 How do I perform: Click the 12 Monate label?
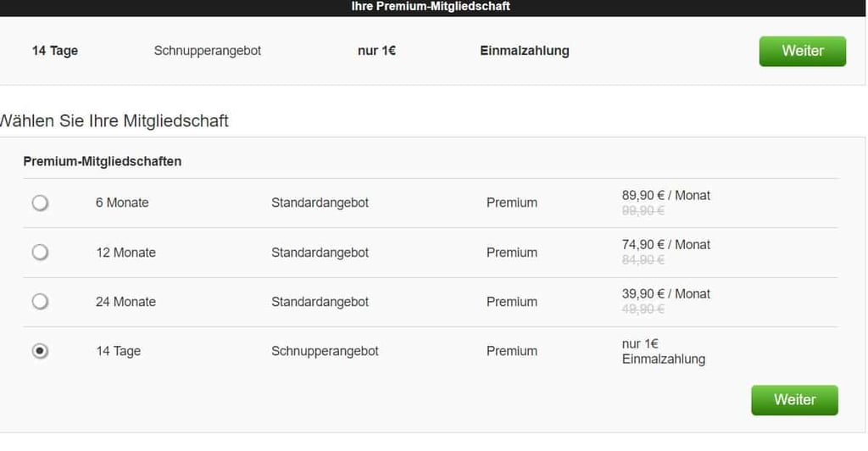tap(125, 253)
